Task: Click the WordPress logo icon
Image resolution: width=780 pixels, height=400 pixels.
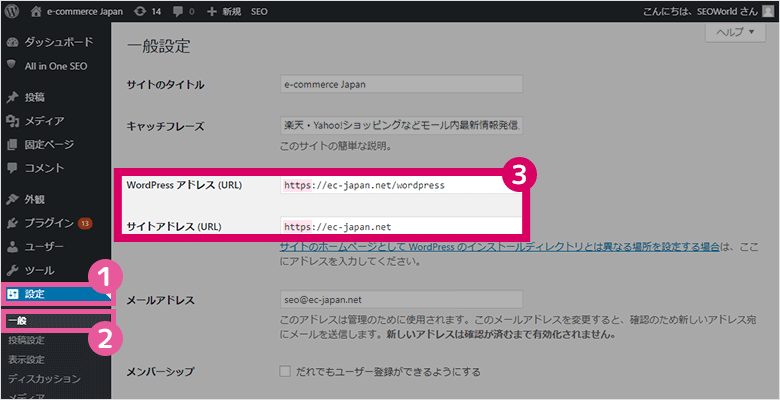Action: (12, 11)
